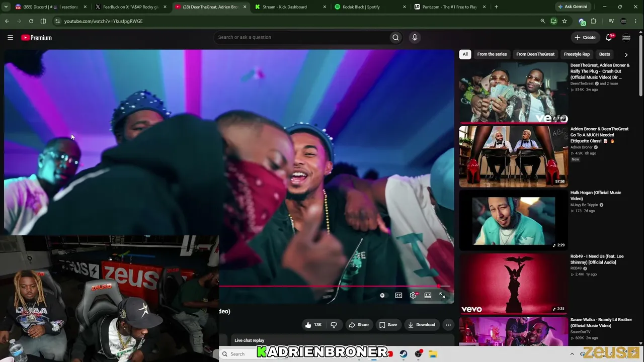Save video to a playlist

coord(388,325)
